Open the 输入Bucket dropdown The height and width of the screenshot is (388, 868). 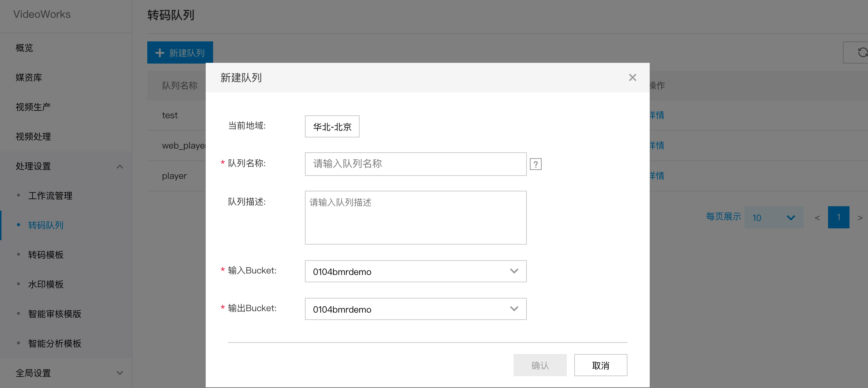[x=416, y=271]
